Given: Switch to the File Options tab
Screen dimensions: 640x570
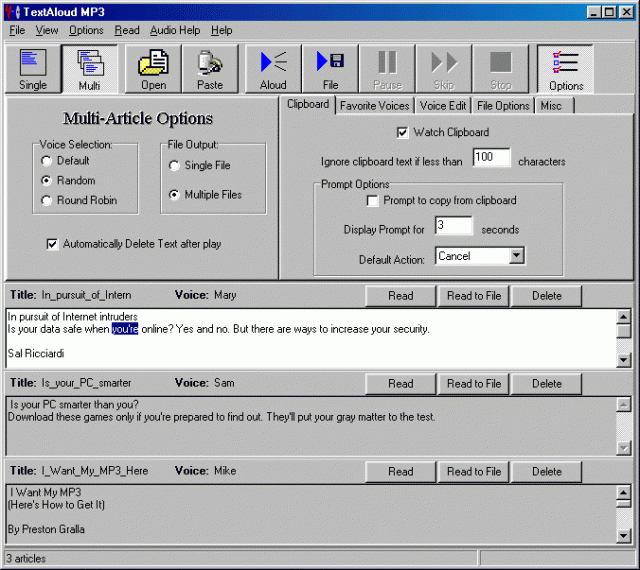Looking at the screenshot, I should 503,106.
